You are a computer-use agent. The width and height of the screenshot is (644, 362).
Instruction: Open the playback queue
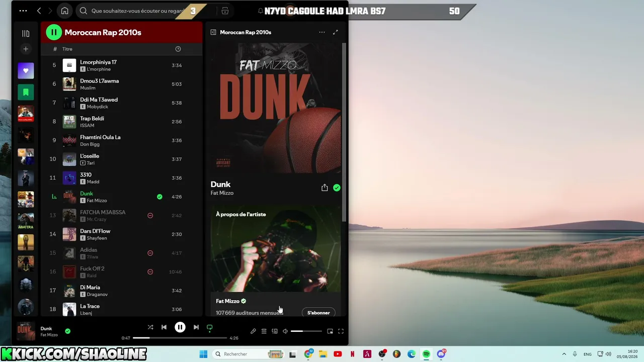(x=264, y=331)
